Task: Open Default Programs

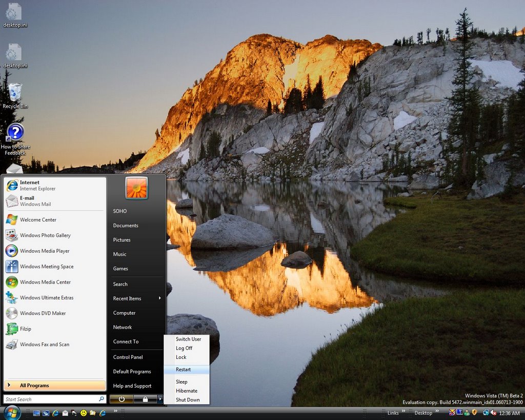Action: pyautogui.click(x=136, y=371)
